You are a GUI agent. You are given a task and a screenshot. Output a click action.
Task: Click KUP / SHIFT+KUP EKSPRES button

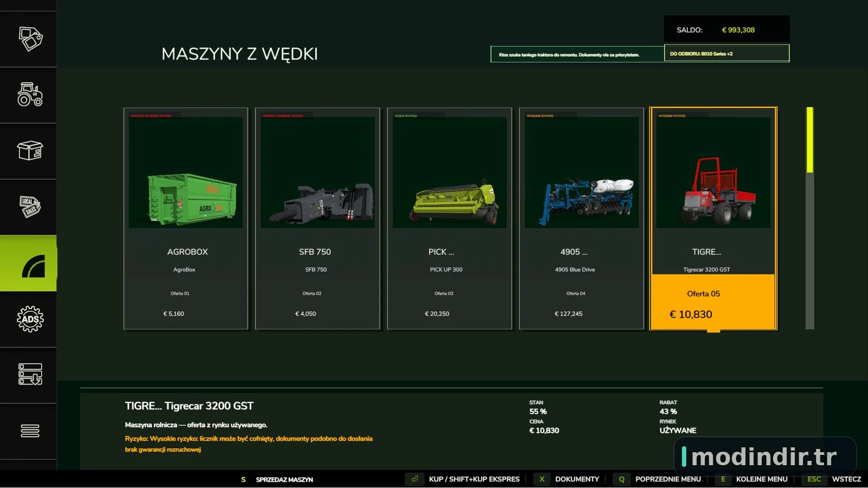tap(474, 479)
